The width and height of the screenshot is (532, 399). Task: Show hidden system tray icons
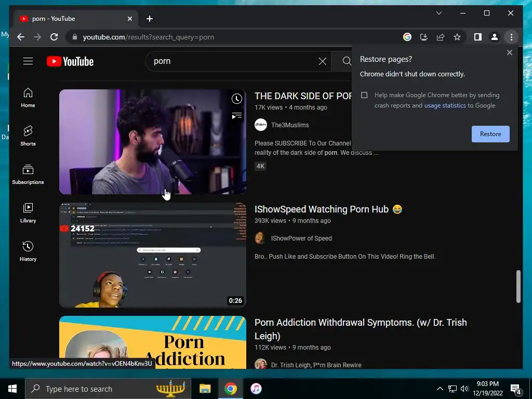440,389
